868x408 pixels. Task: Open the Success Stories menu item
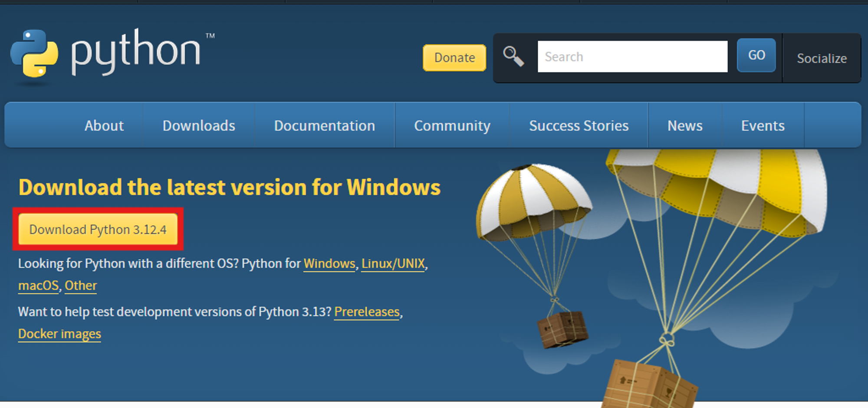[579, 125]
